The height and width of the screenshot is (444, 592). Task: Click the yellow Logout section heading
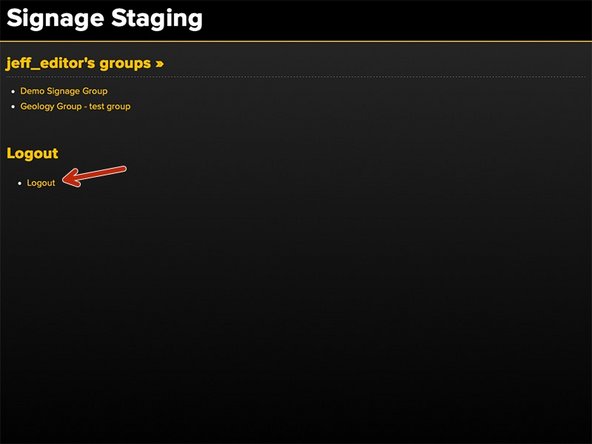32,153
